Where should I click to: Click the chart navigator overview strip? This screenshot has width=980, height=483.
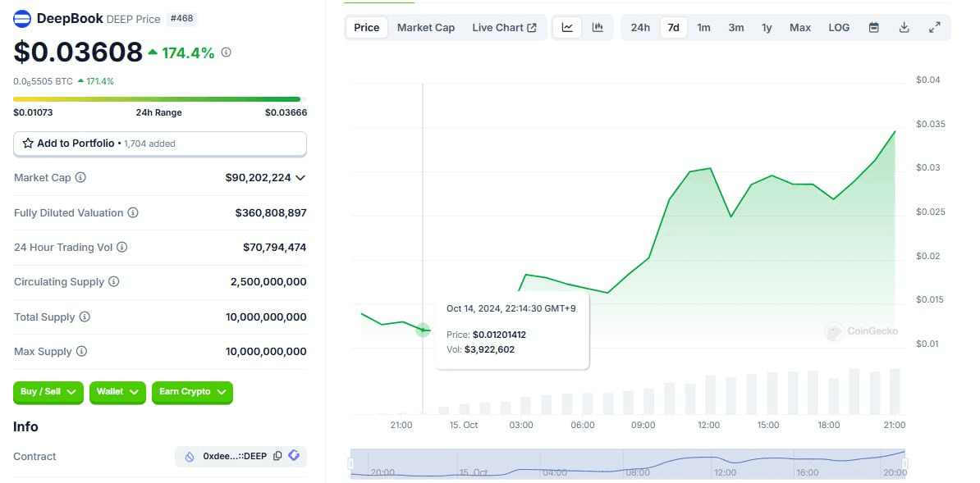tap(628, 463)
